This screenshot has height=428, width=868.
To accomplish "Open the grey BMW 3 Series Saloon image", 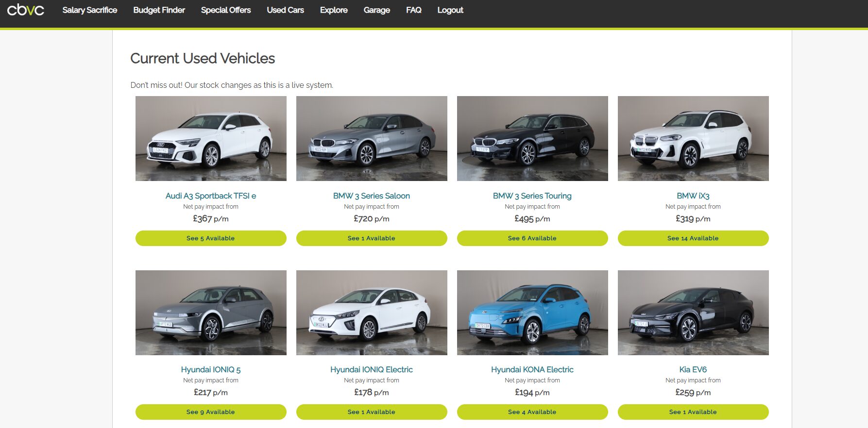I will [x=372, y=138].
